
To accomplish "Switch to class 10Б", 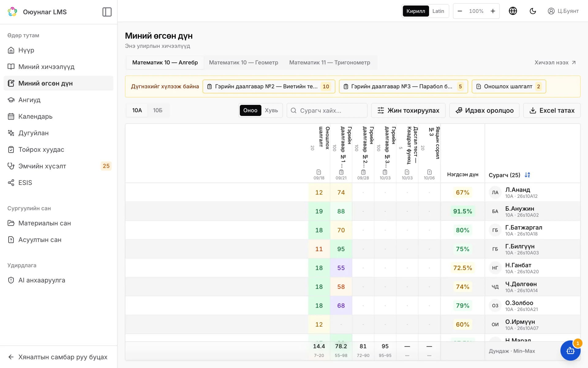I will (158, 110).
